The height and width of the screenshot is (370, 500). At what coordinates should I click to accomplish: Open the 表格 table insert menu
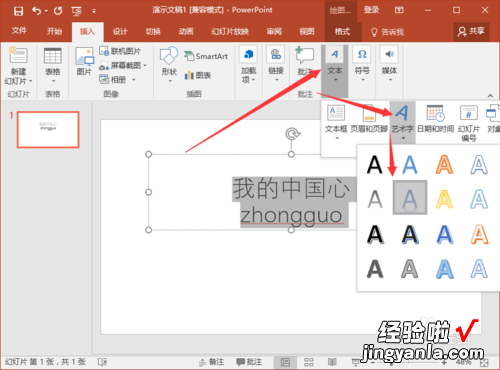53,65
